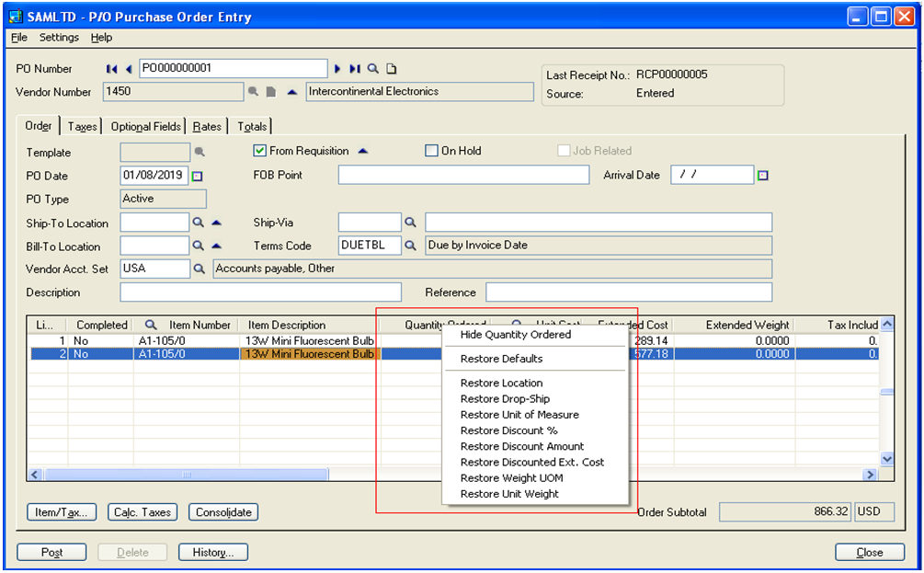Click grid scroll down arrow
This screenshot has width=924, height=573.
pos(887,459)
